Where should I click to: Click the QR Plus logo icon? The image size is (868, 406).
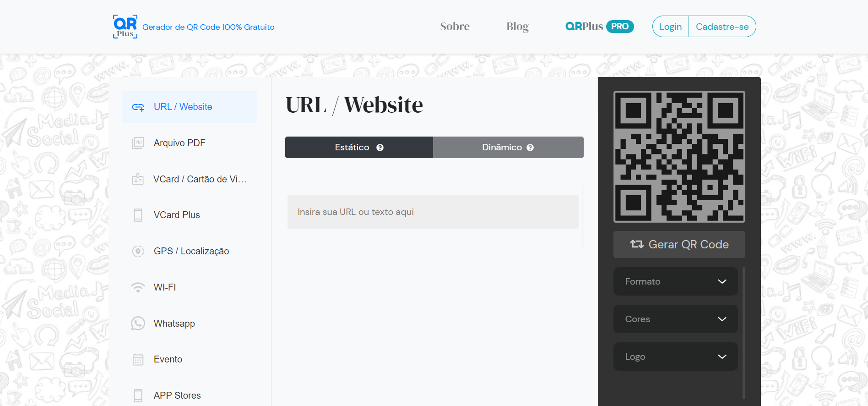125,27
